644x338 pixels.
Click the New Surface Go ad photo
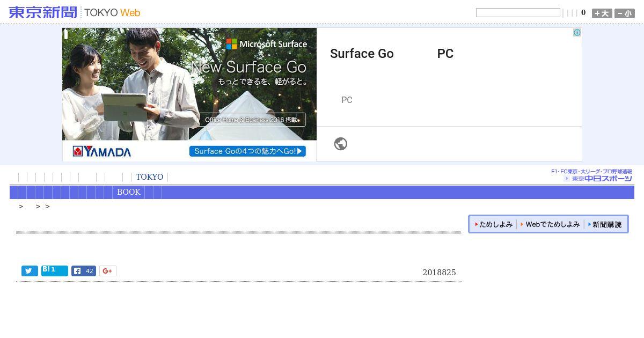[189, 84]
